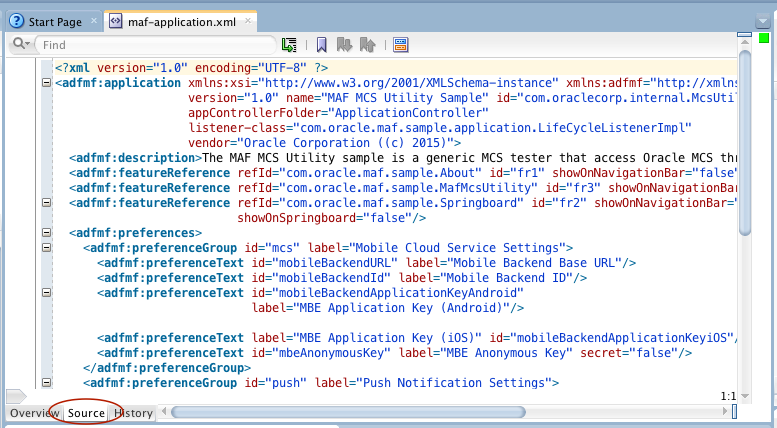Click the vertical scrollbar up arrow

pyautogui.click(x=745, y=44)
